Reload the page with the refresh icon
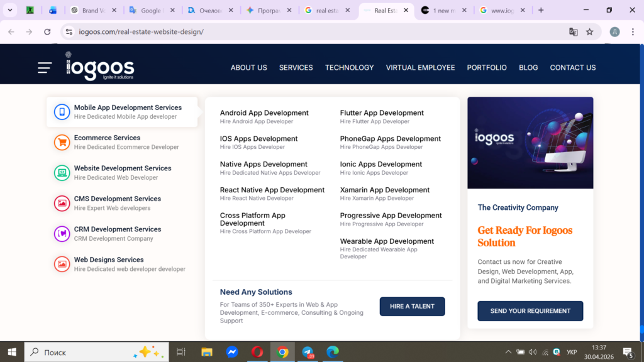 point(47,31)
